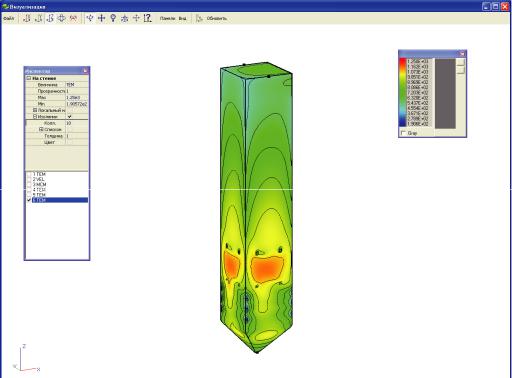Uncheck the highlighted 6 TEM checkbox

point(29,200)
